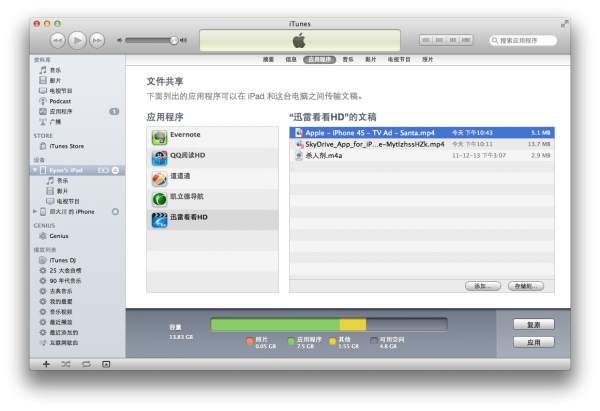Open the iTunes DJ playlist
Screen dimensions: 600x411
point(78,260)
